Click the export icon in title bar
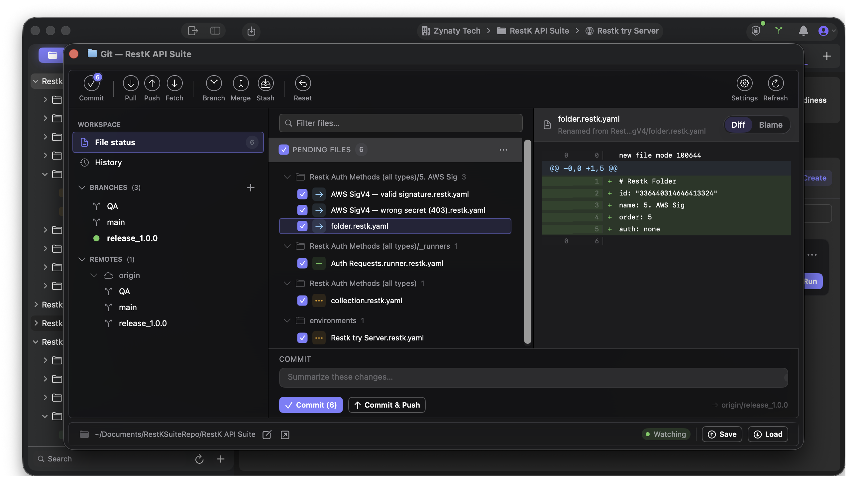868x504 pixels. point(192,31)
